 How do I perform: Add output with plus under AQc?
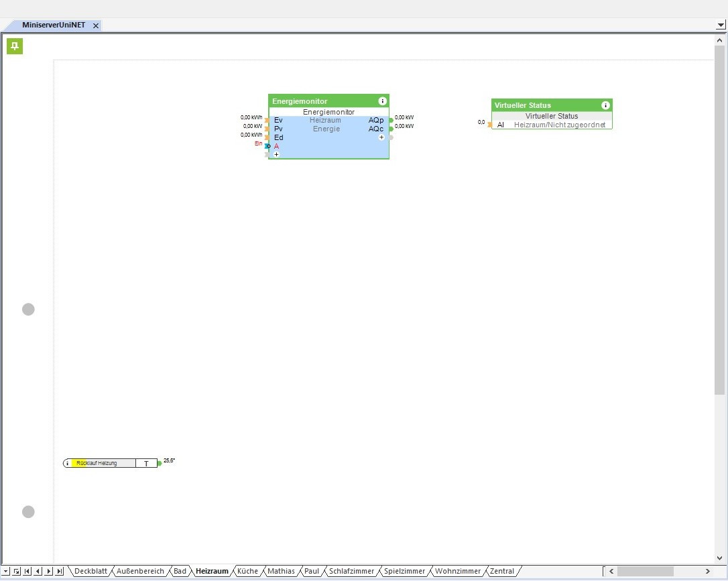point(381,137)
